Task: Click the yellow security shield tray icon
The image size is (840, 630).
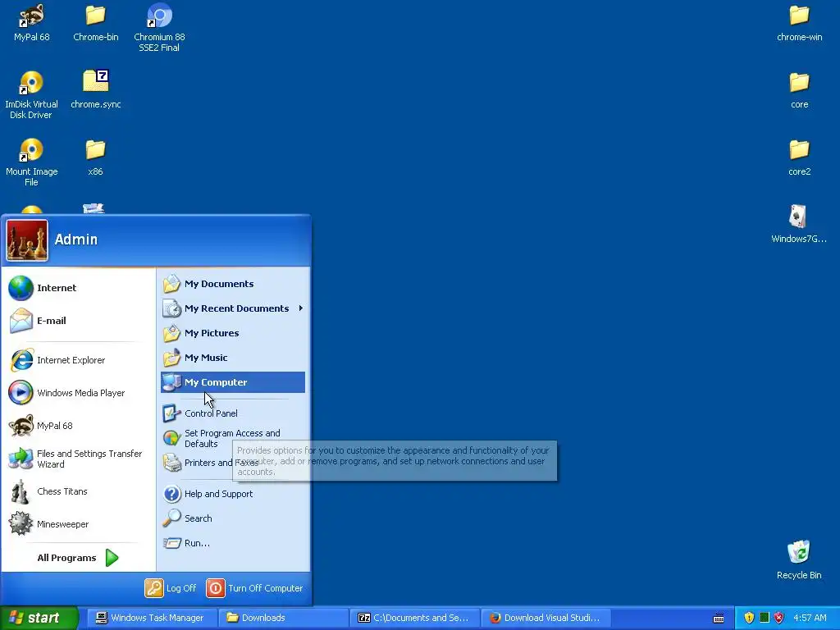Action: coord(749,618)
